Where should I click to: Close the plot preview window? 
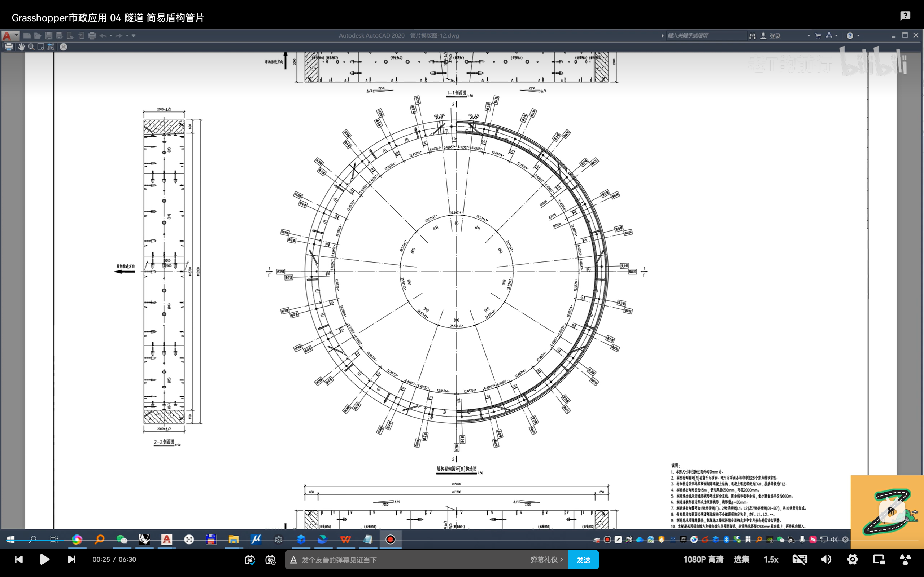64,47
